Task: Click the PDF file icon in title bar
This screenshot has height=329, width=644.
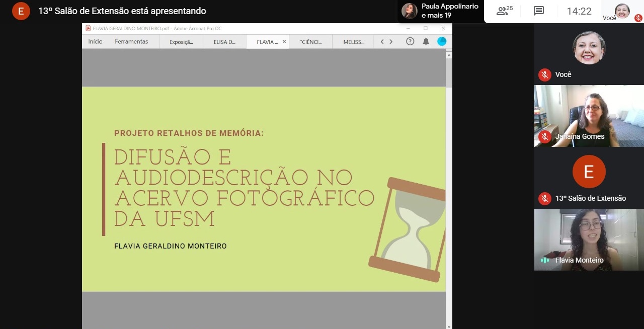Action: (x=88, y=28)
